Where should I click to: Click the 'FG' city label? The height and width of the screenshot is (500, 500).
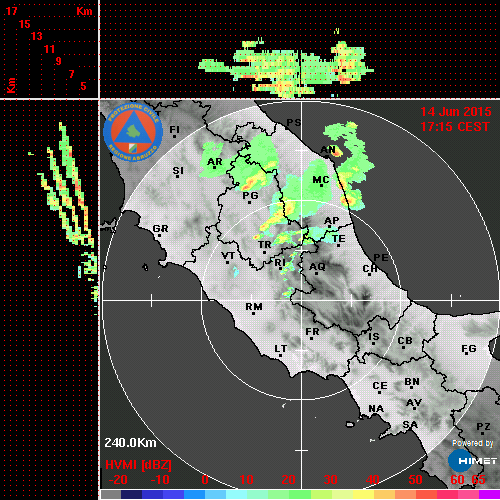(x=469, y=349)
